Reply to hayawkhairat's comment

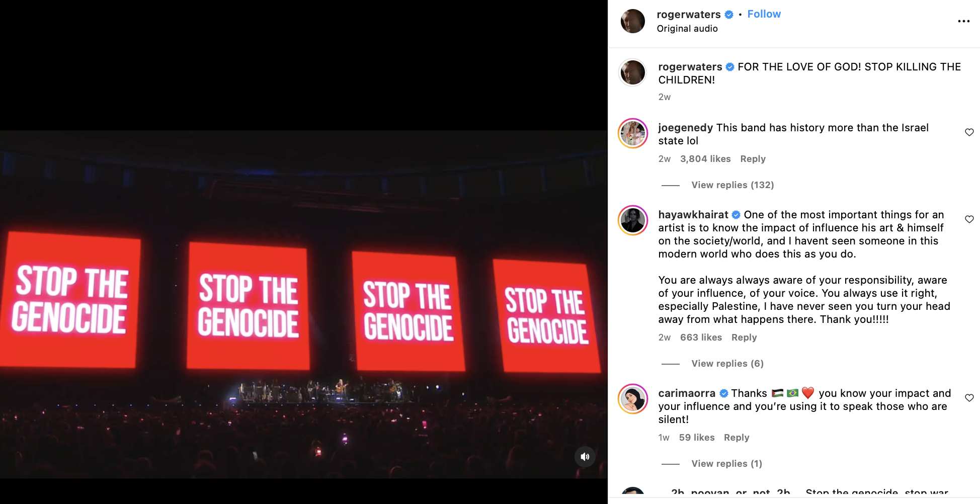coord(744,338)
